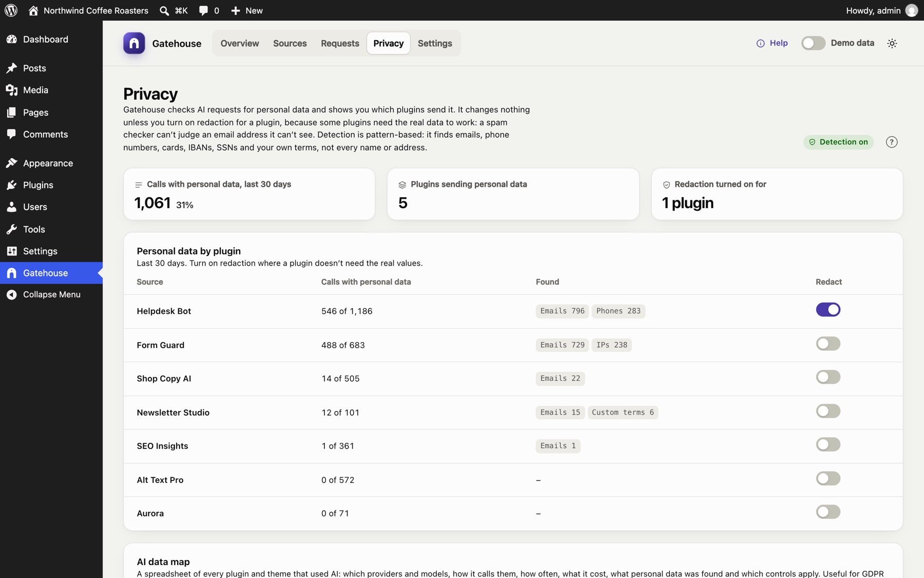Click the Plugins plug icon
924x578 pixels.
[12, 185]
